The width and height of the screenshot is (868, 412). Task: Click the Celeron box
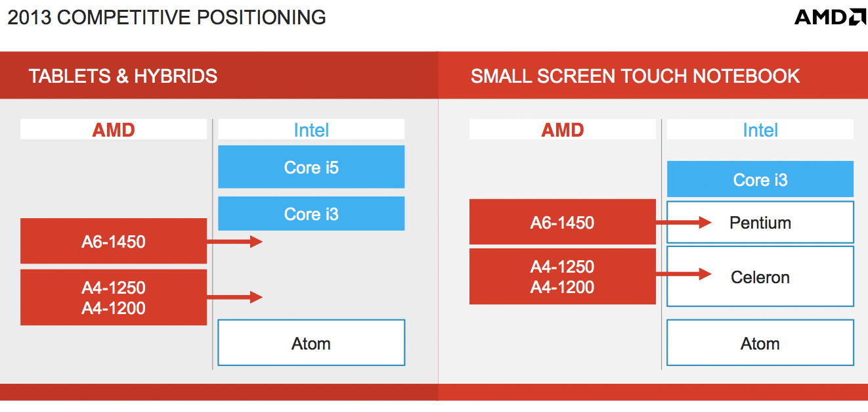[x=760, y=277]
